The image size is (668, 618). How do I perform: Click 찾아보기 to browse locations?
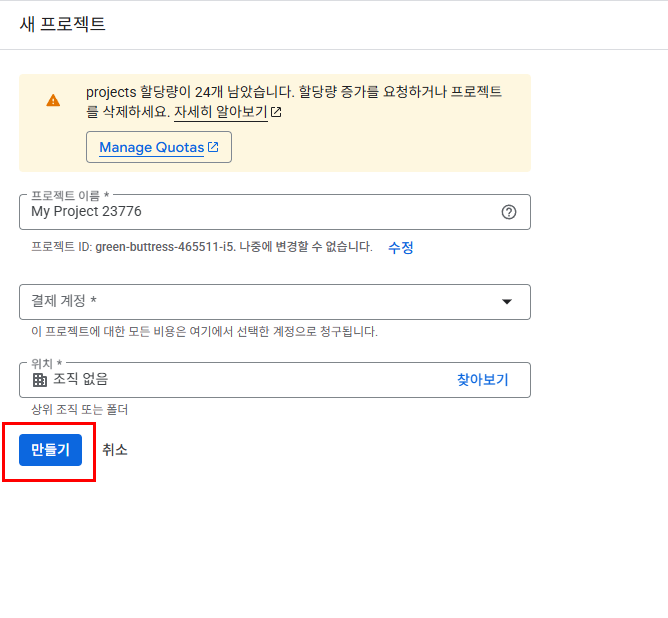483,379
